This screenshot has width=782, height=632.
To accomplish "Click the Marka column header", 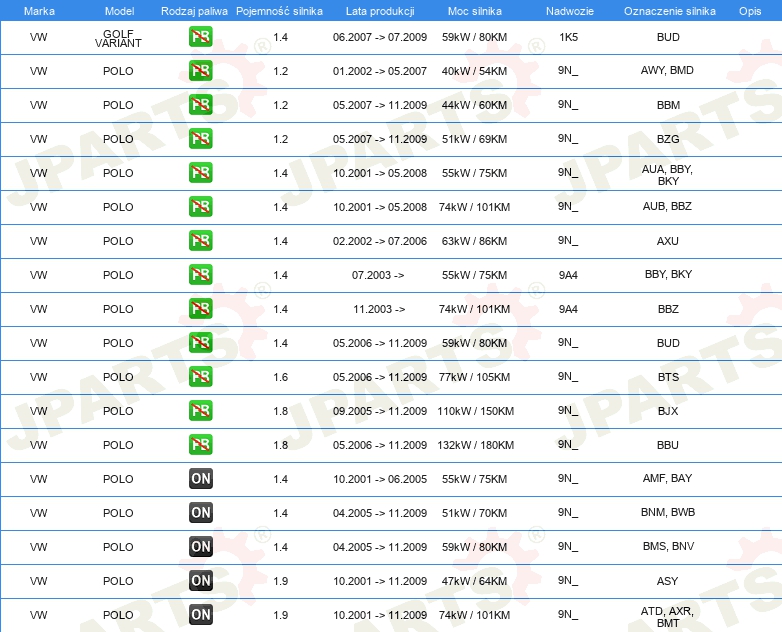I will point(39,11).
